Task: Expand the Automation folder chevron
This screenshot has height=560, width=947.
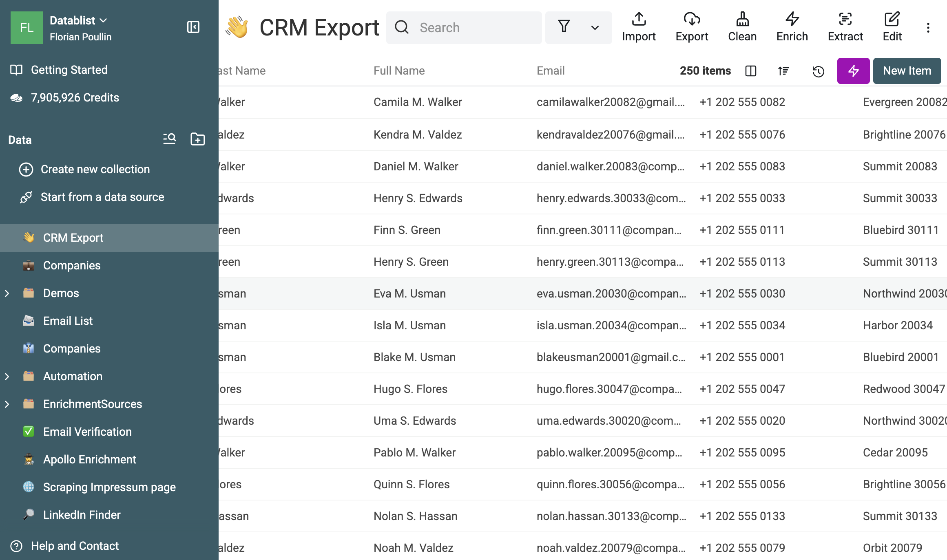Action: coord(7,376)
